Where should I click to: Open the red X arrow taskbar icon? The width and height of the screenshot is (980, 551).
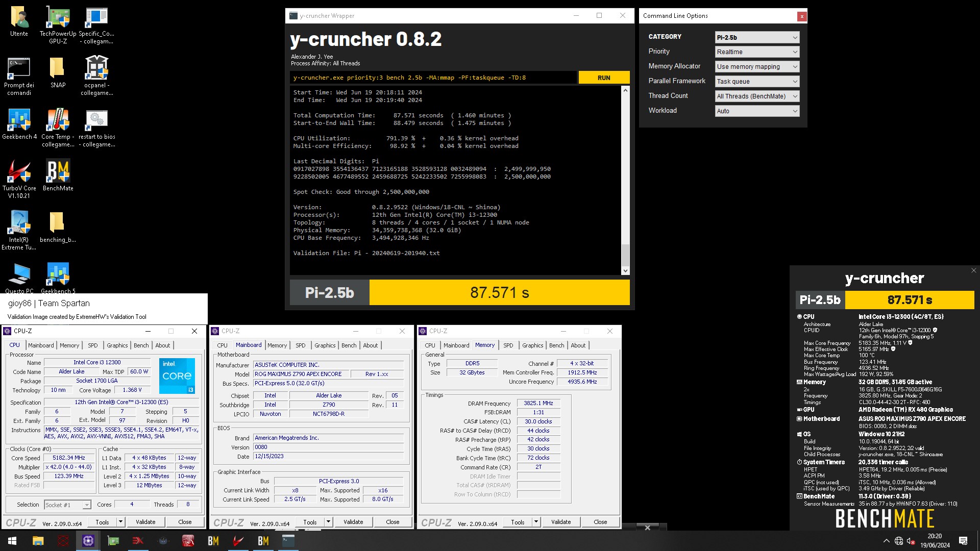coord(138,541)
